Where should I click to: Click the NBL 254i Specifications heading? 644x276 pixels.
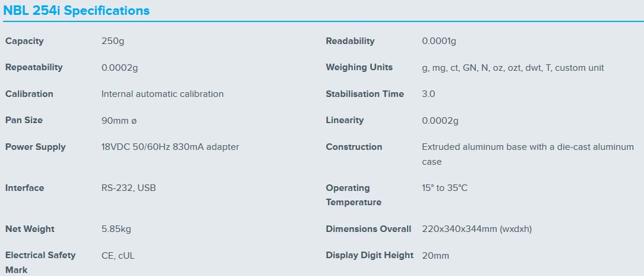tap(77, 11)
